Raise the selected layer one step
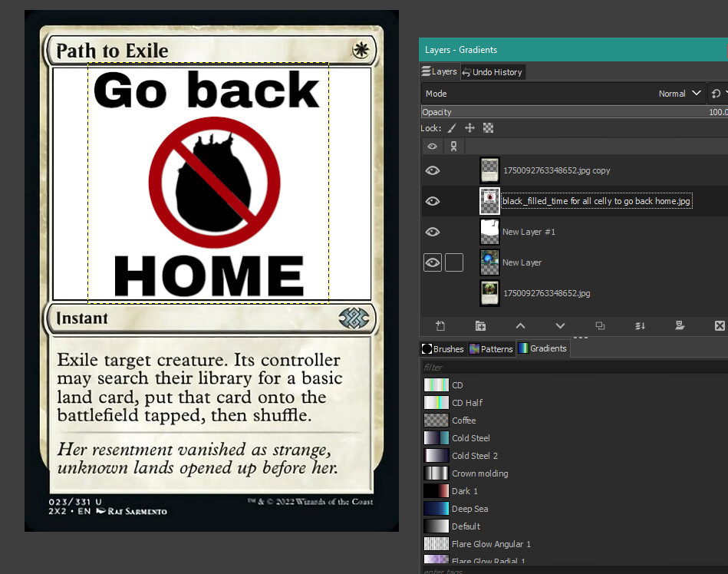The height and width of the screenshot is (574, 728). pyautogui.click(x=520, y=326)
